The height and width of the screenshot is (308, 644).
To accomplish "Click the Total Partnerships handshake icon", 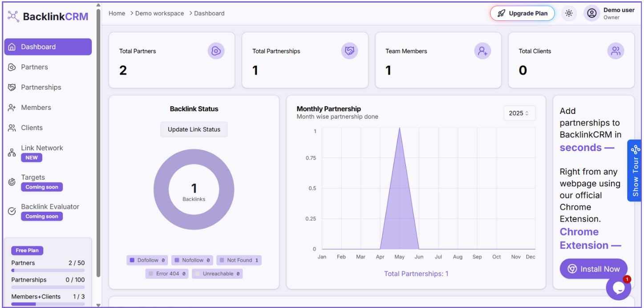I will coord(349,51).
